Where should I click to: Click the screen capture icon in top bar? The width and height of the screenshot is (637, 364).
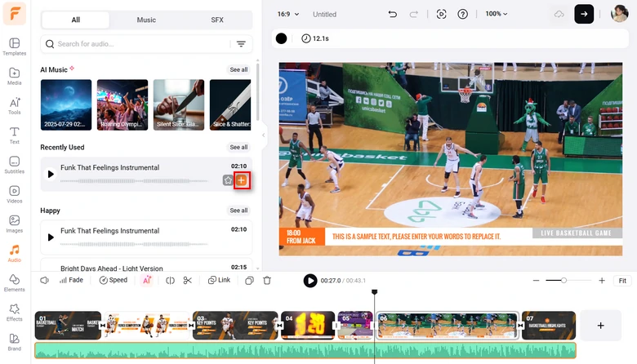(441, 14)
